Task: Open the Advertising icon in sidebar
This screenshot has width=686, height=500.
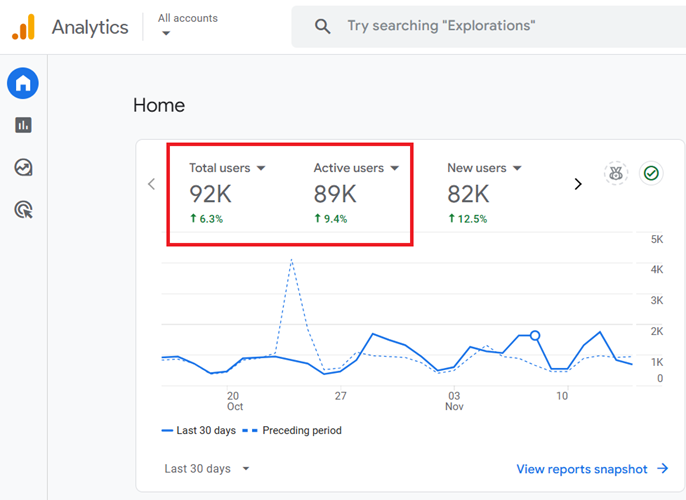Action: pyautogui.click(x=23, y=209)
